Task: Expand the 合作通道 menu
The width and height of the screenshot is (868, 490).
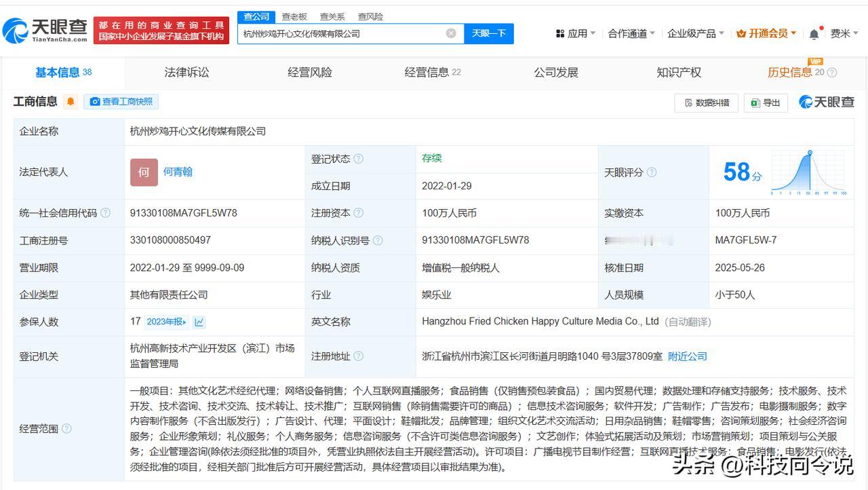Action: click(631, 33)
